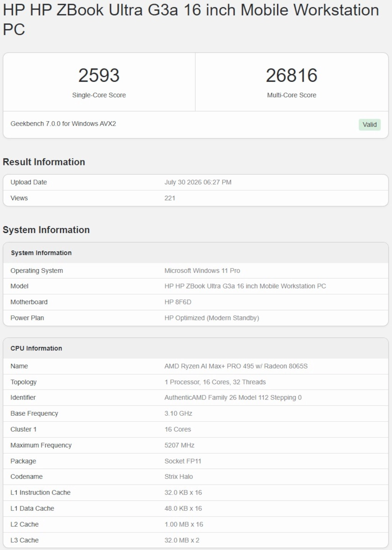
Task: Click the Microsoft Windows 11 Pro value
Action: pos(202,271)
